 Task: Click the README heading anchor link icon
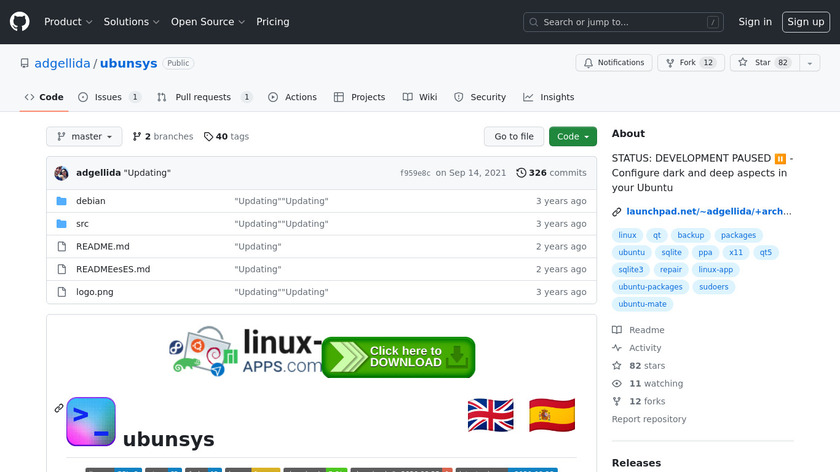click(x=59, y=408)
